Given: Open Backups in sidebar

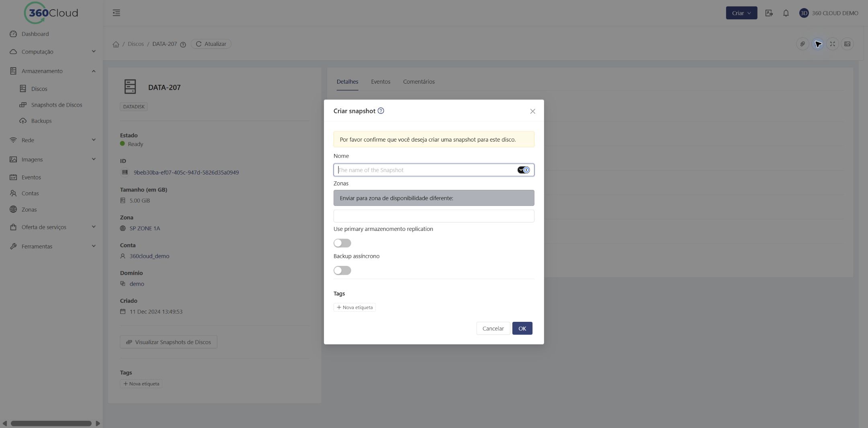Looking at the screenshot, I should click(x=41, y=121).
